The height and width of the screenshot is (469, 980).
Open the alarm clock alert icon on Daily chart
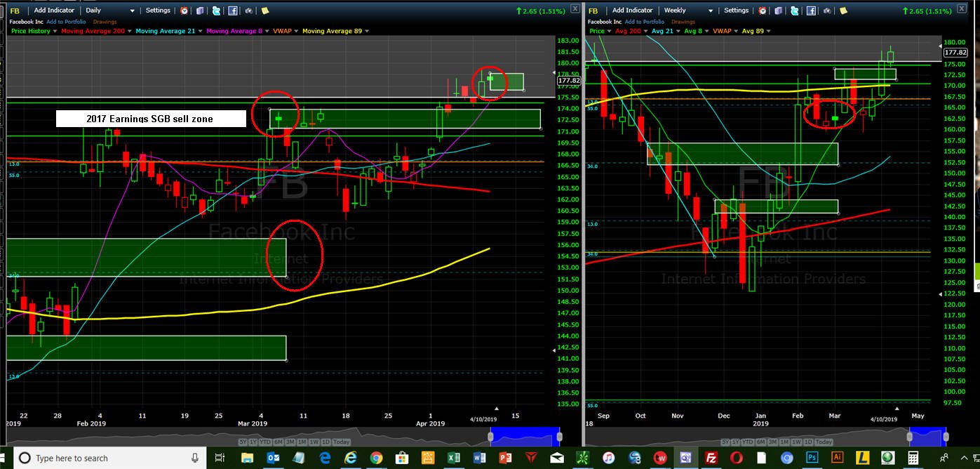(x=184, y=11)
